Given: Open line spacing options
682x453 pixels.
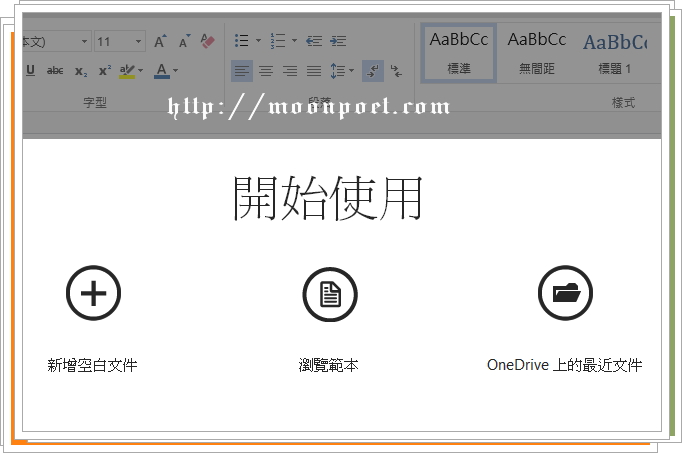Looking at the screenshot, I should 338,70.
